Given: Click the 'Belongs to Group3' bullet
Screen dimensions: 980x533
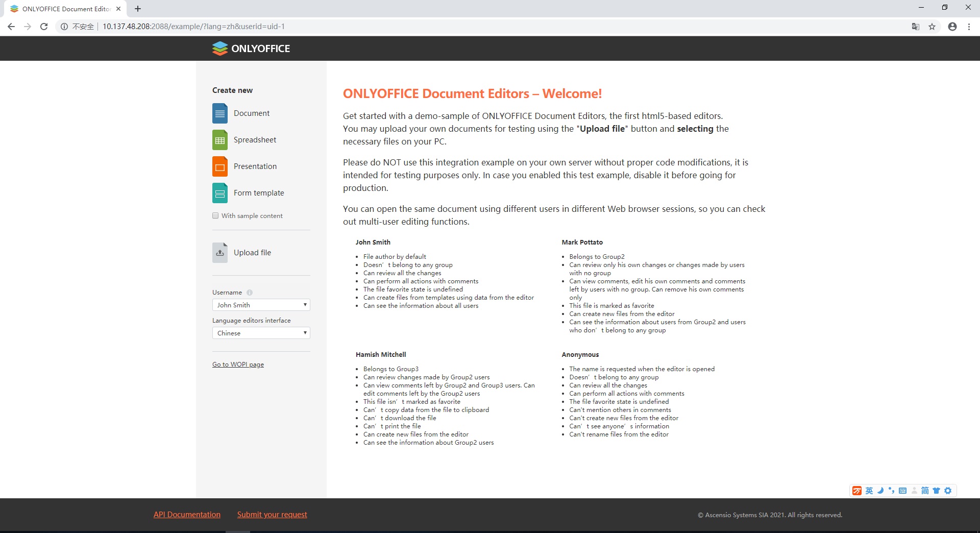Looking at the screenshot, I should [391, 369].
